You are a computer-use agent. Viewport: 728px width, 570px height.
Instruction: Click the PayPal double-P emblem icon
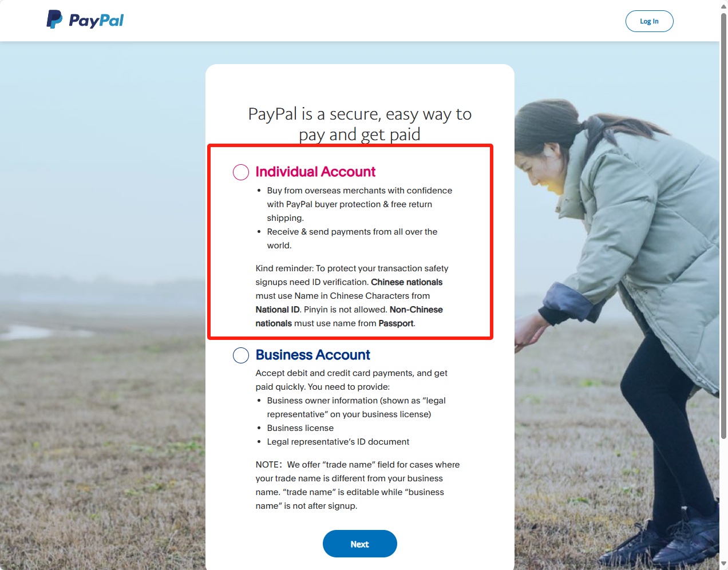54,19
